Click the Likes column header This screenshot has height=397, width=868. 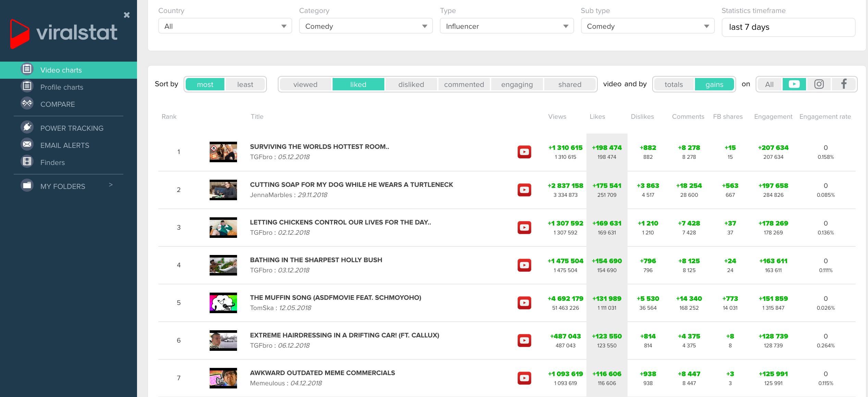pyautogui.click(x=597, y=116)
